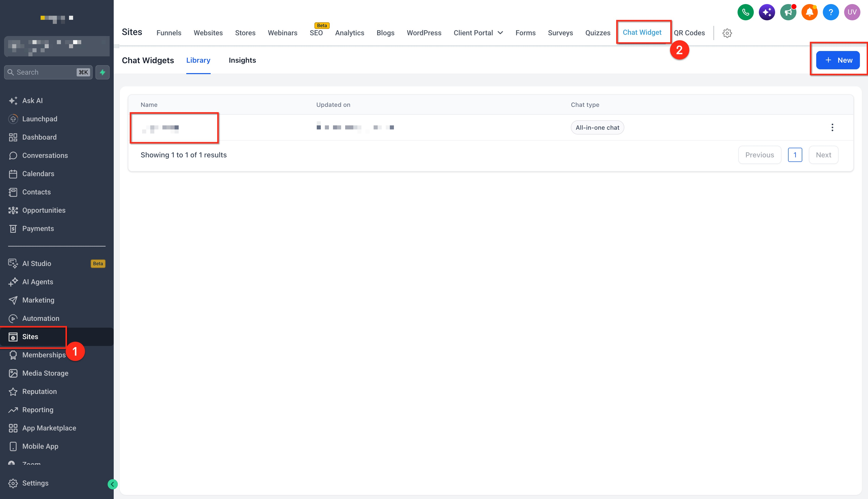Screen dimensions: 868x499
Task: Click the Previous pagination button
Action: coord(759,155)
